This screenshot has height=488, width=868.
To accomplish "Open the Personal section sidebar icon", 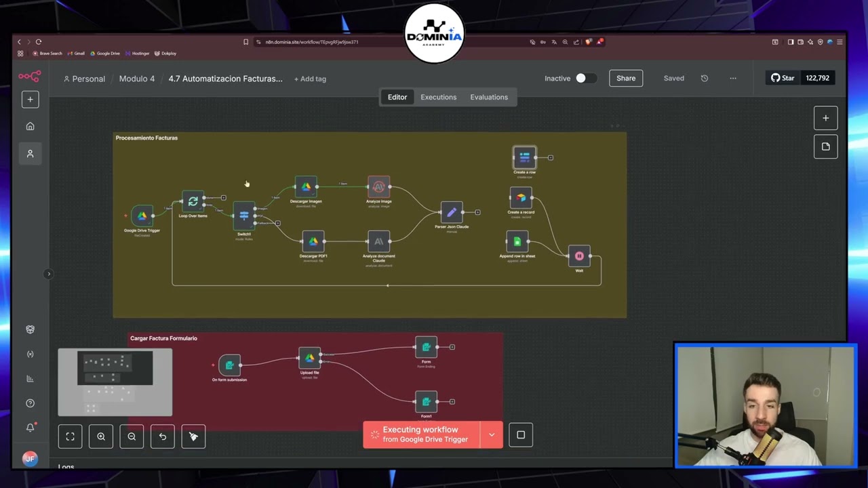I will [x=30, y=154].
